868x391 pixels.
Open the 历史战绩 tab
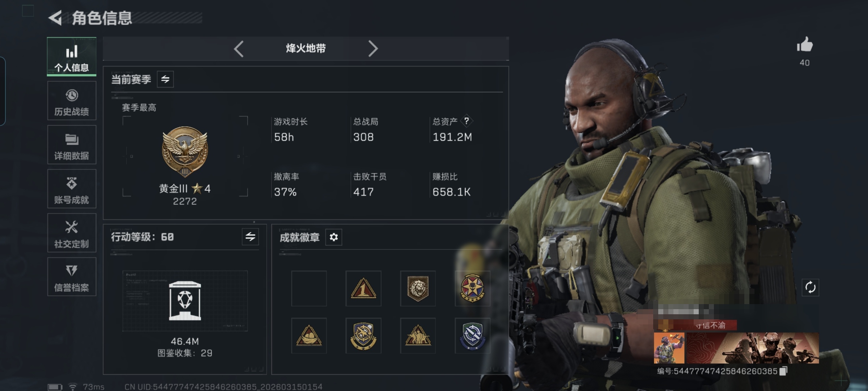(x=72, y=101)
